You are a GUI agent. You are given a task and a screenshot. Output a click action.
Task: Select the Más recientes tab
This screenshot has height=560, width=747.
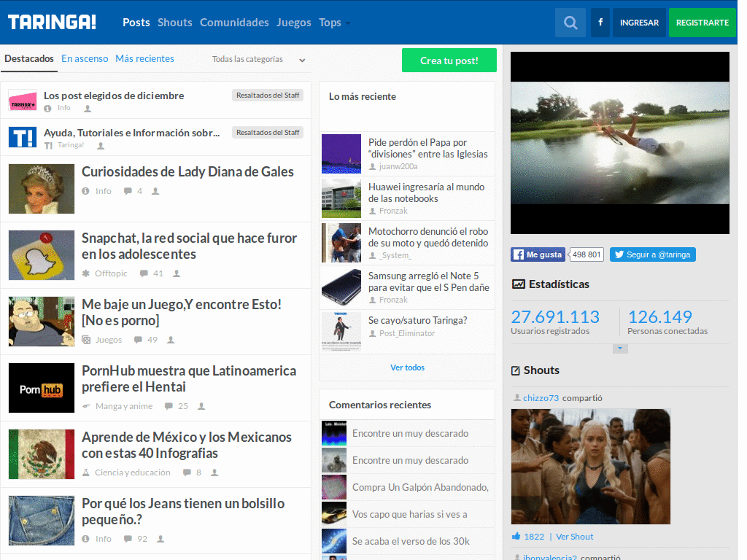click(x=144, y=59)
